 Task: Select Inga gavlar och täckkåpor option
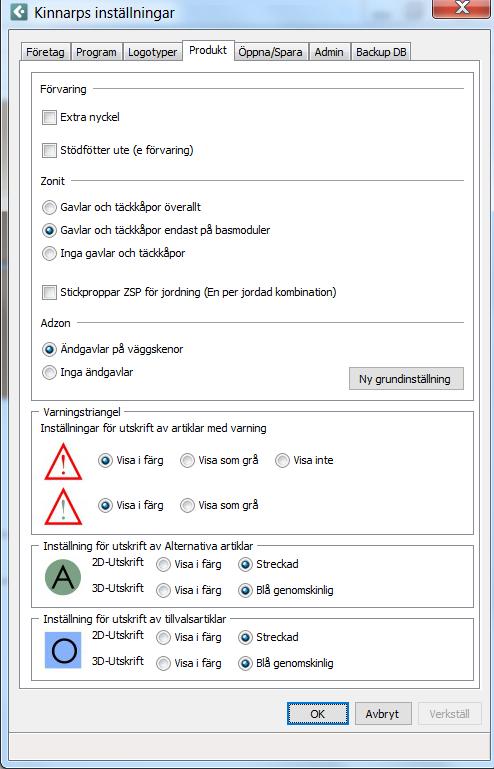pos(49,254)
